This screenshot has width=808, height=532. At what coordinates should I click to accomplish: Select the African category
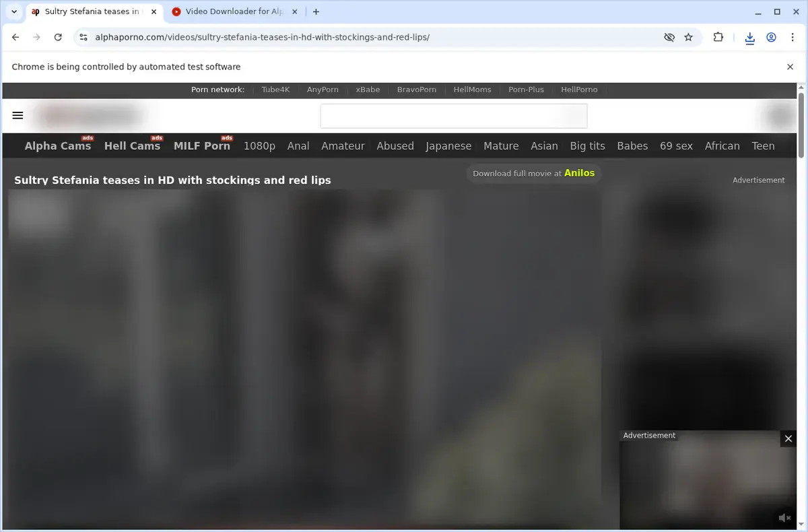tap(722, 145)
